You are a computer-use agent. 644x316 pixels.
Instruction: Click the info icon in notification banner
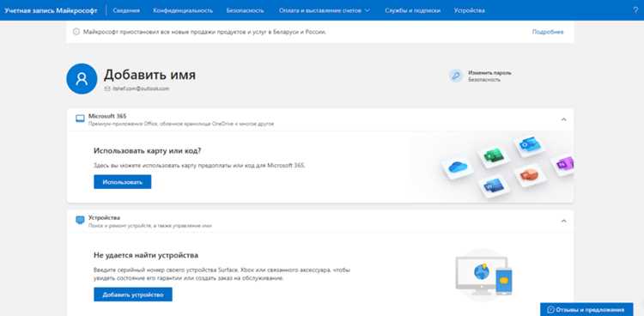[76, 32]
